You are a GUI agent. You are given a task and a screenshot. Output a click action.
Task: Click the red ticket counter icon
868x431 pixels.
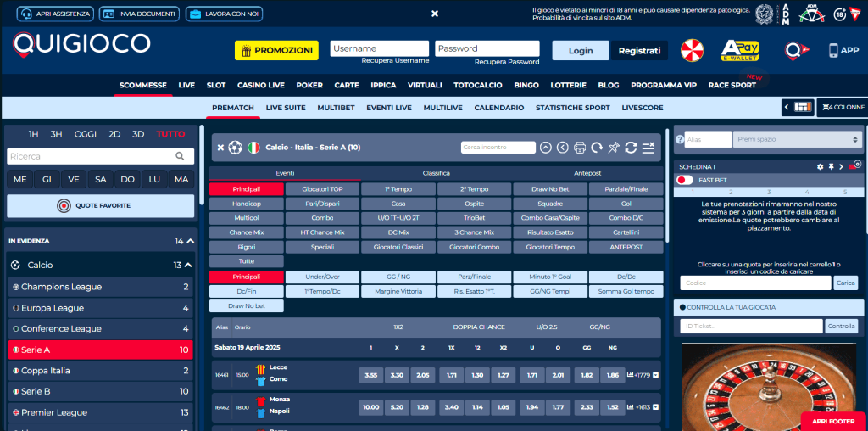(x=854, y=165)
